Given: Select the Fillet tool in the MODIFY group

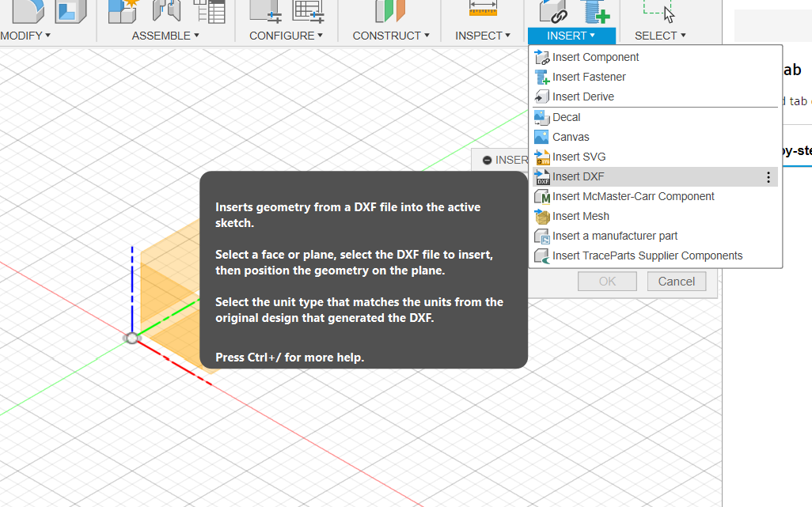Looking at the screenshot, I should (x=28, y=11).
